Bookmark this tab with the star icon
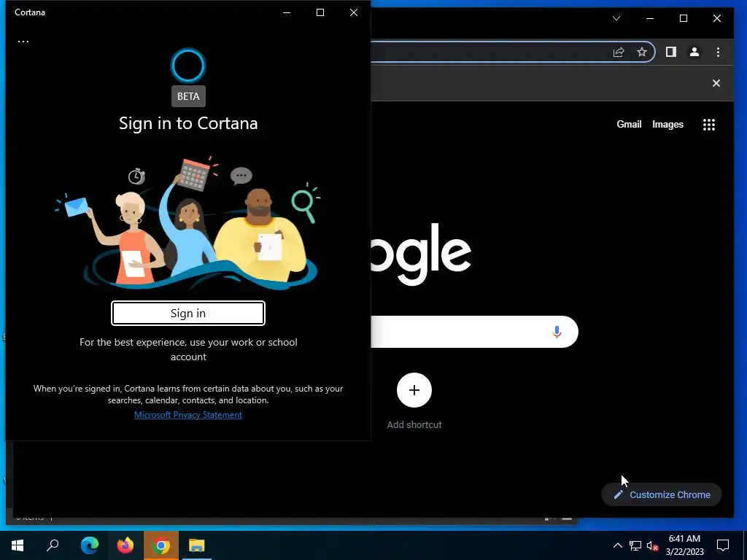 tap(642, 52)
